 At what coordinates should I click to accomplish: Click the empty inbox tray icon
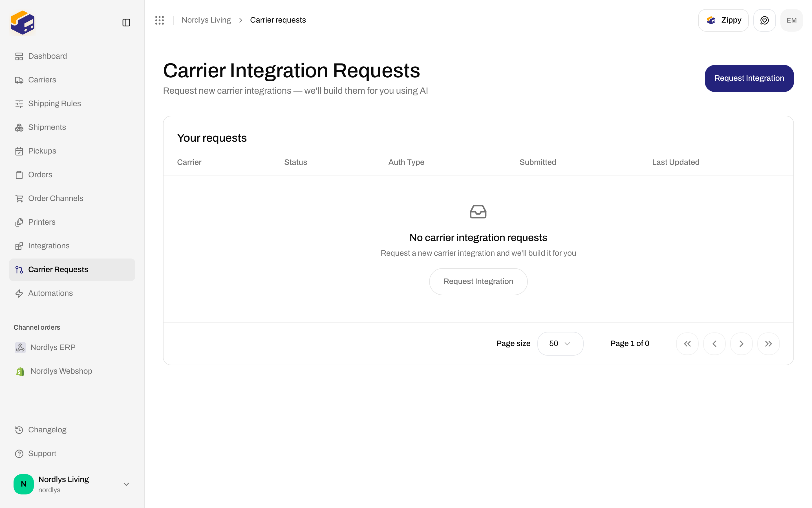(x=478, y=212)
